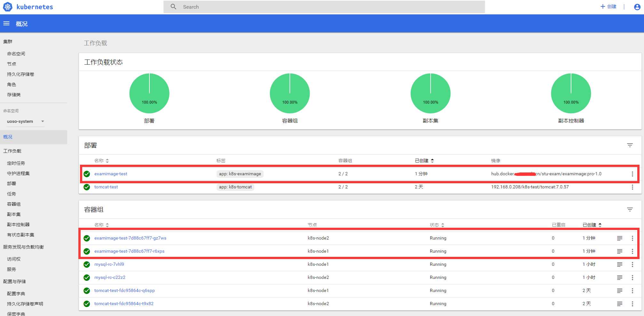Screen dimensions: 644x316
Task: View logs of mysql-rc-c22z2 pod
Action: (620, 278)
